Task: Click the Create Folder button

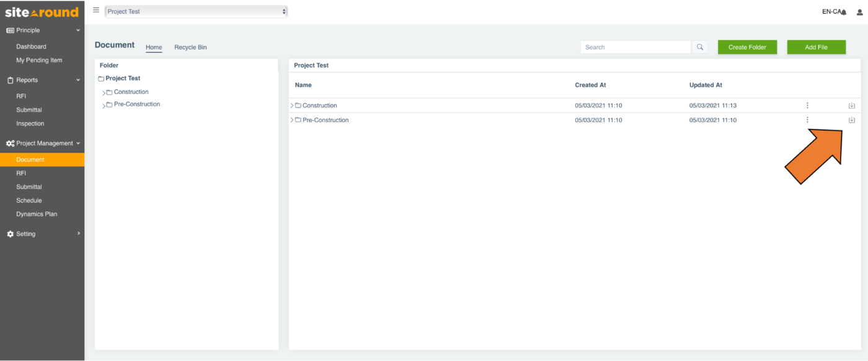Action: 747,47
